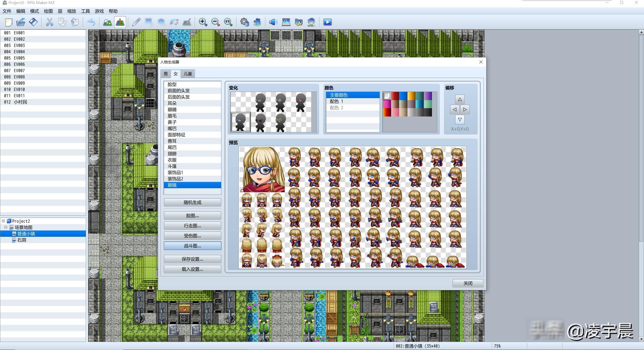Undo the last map edit
The height and width of the screenshot is (350, 644).
(92, 22)
